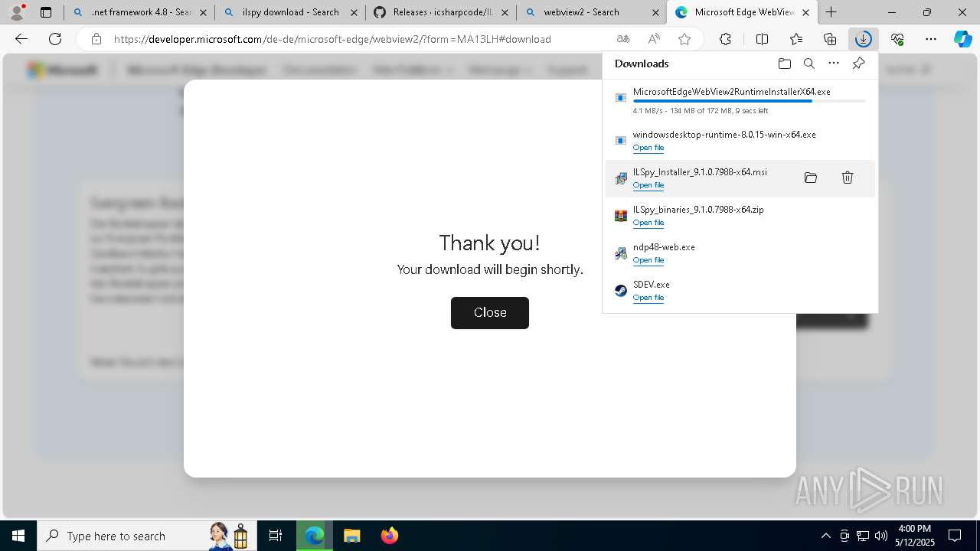Open more options in Downloads panel

click(x=834, y=64)
